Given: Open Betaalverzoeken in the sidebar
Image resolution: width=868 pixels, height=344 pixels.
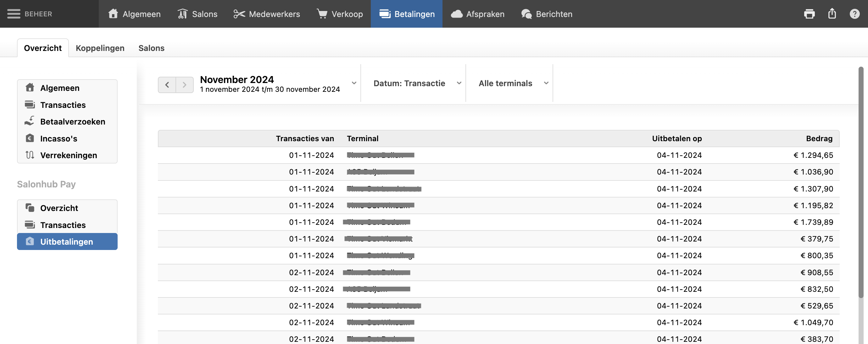Looking at the screenshot, I should (x=72, y=122).
